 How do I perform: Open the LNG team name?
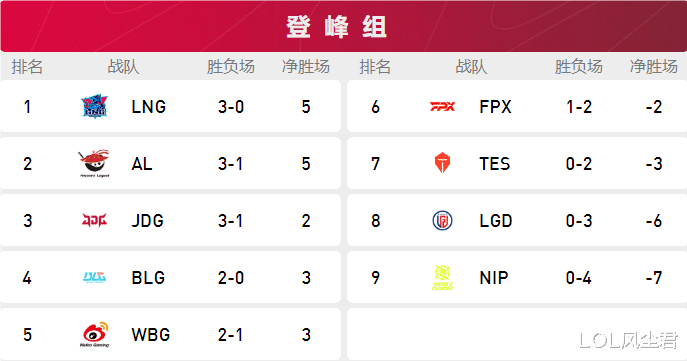(x=149, y=107)
